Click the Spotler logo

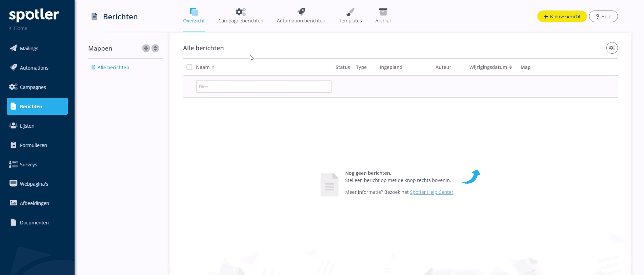[x=34, y=15]
